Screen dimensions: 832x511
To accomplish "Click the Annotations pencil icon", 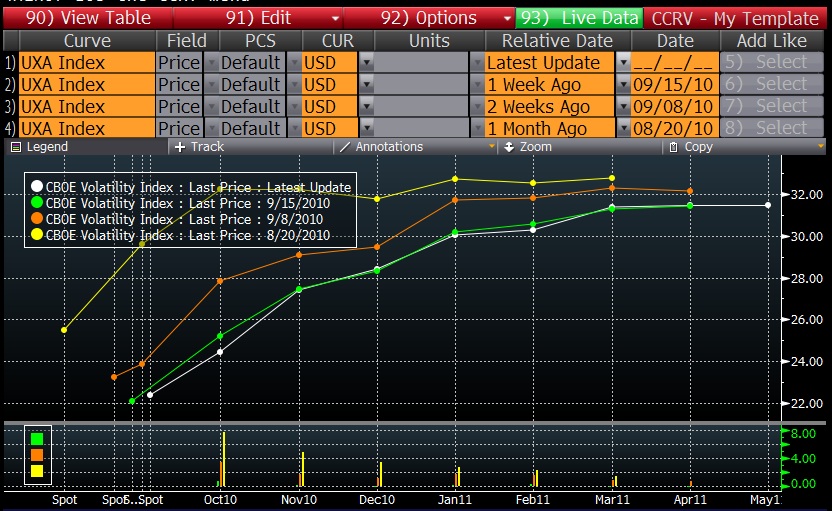I will tap(345, 147).
